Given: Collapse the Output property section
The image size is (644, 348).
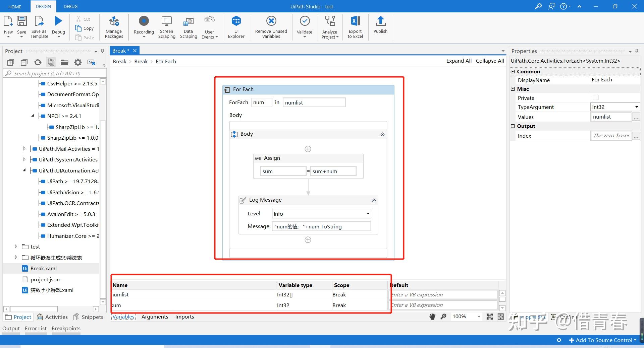Looking at the screenshot, I should click(x=513, y=126).
